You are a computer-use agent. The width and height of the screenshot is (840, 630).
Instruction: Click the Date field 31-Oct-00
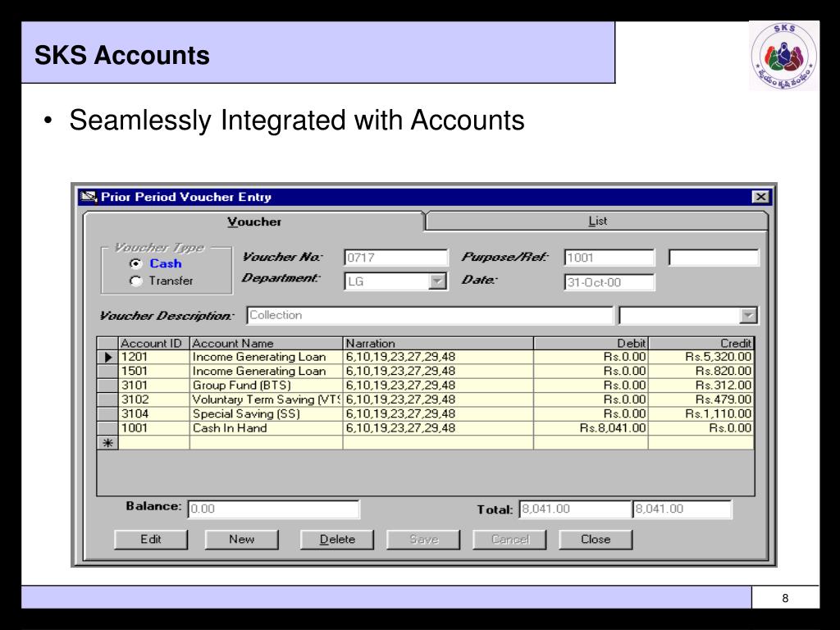609,282
